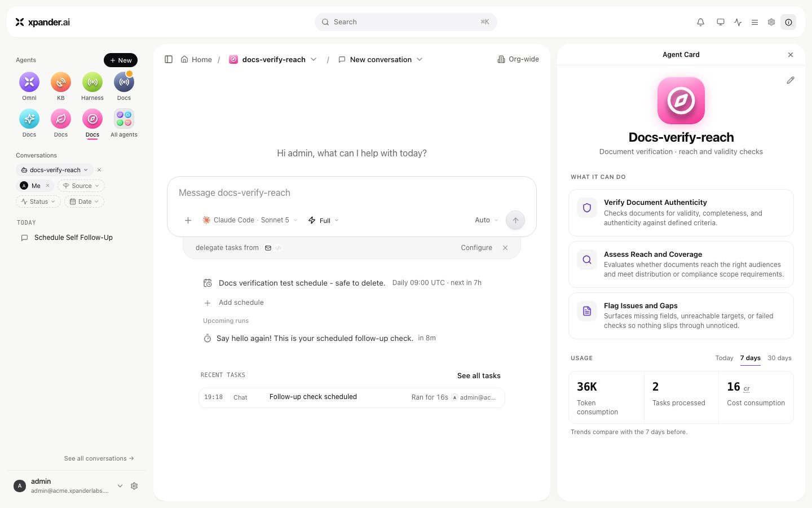This screenshot has width=812, height=508.
Task: Select the Harness agent icon
Action: point(92,82)
